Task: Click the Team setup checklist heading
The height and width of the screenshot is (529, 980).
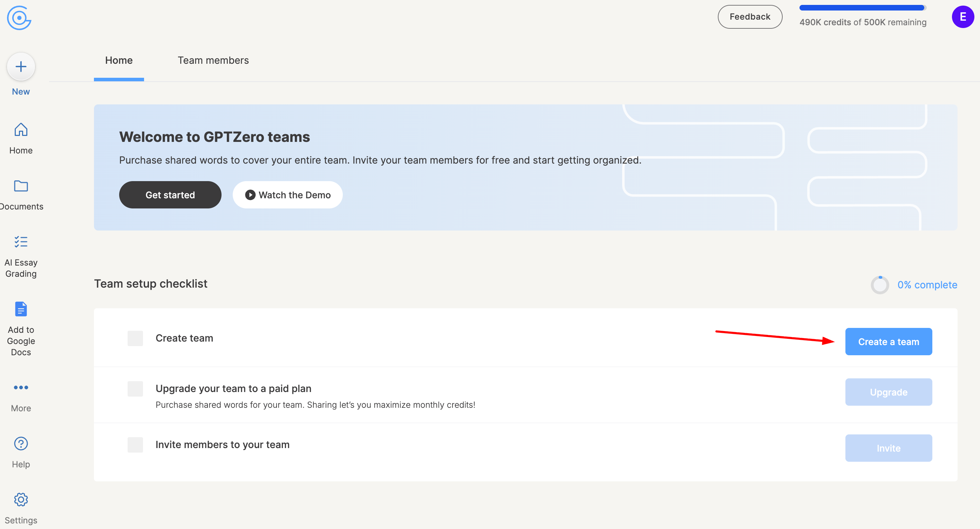Action: pyautogui.click(x=151, y=284)
